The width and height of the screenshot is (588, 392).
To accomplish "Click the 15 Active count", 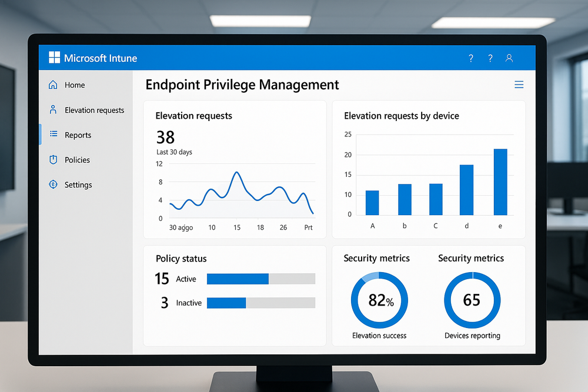I will pos(162,279).
